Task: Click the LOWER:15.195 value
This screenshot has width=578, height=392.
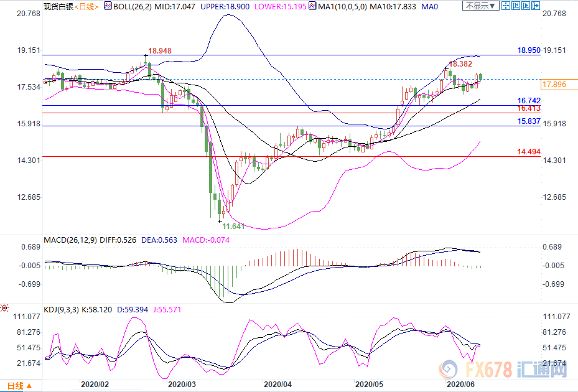Action: pyautogui.click(x=281, y=7)
